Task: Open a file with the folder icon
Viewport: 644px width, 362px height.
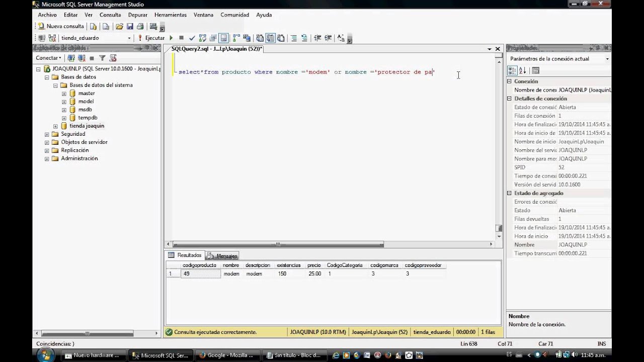Action: (x=119, y=26)
